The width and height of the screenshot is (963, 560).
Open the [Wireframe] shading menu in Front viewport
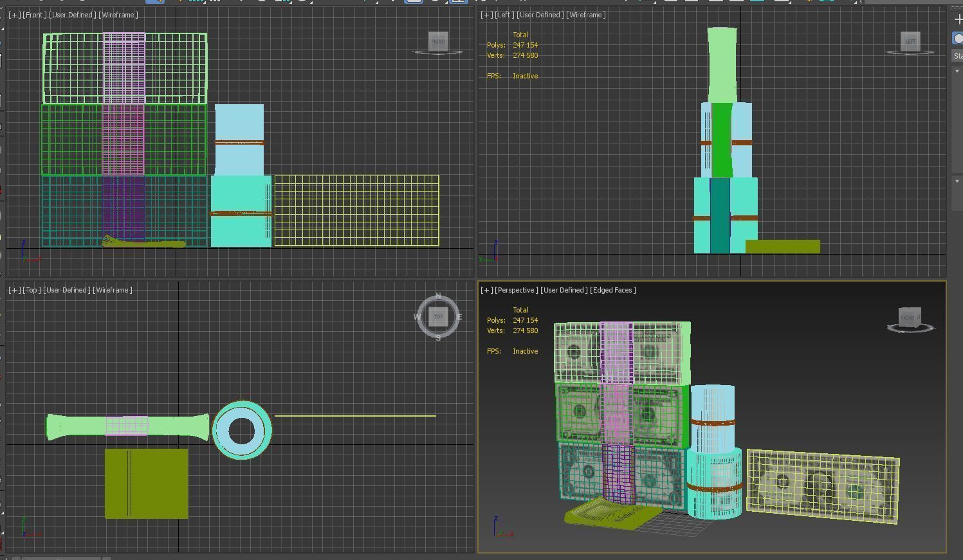(118, 15)
